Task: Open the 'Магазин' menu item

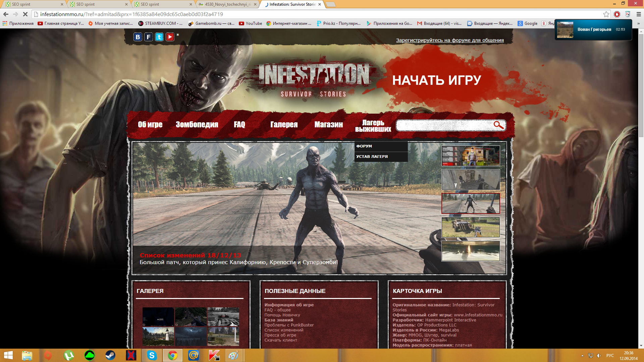Action: click(x=329, y=124)
